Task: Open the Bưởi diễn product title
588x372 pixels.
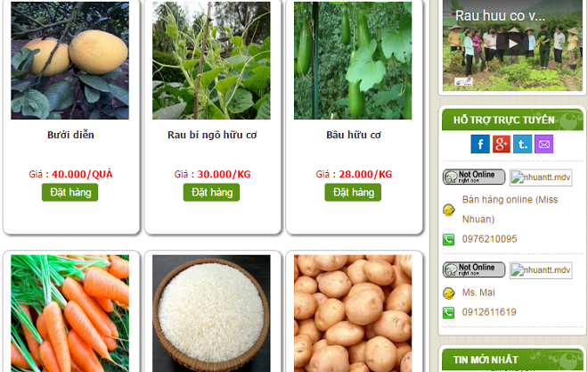Action: [70, 135]
